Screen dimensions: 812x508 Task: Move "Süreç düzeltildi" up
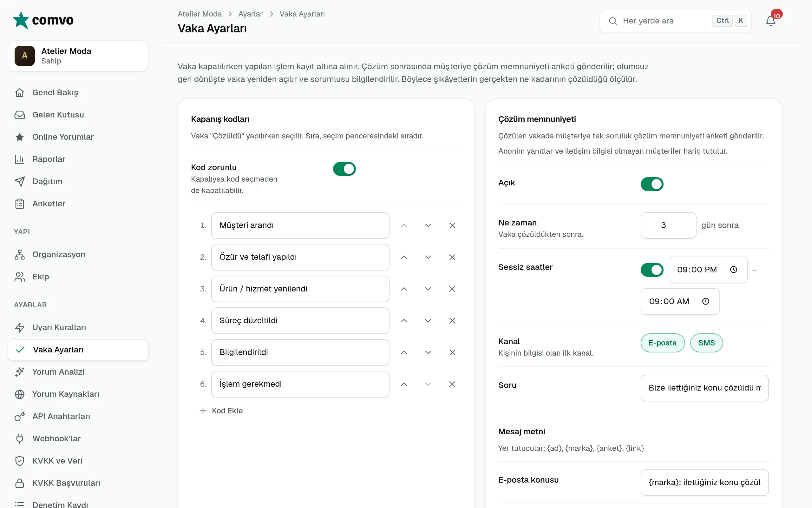point(404,321)
